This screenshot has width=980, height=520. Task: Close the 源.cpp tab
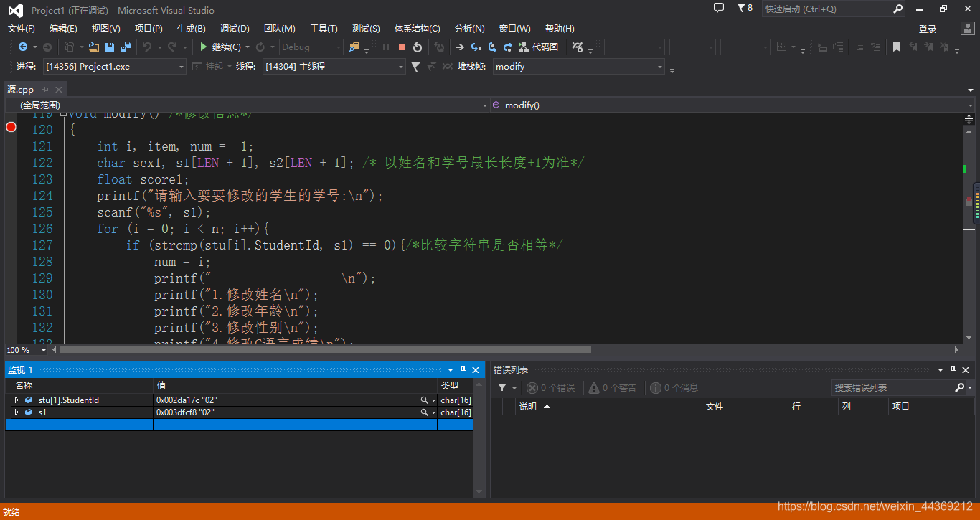click(x=59, y=90)
